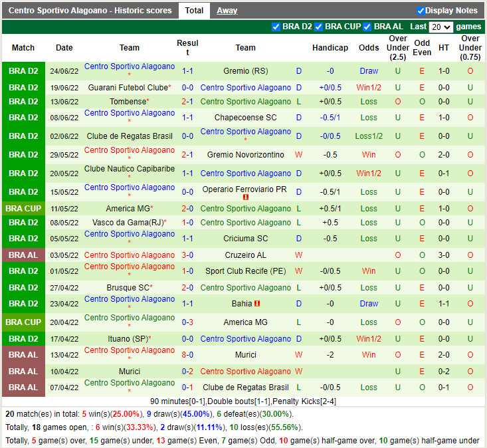Click the Cruzeiro AL team link
Screen dimensions: 487x448
pos(245,255)
